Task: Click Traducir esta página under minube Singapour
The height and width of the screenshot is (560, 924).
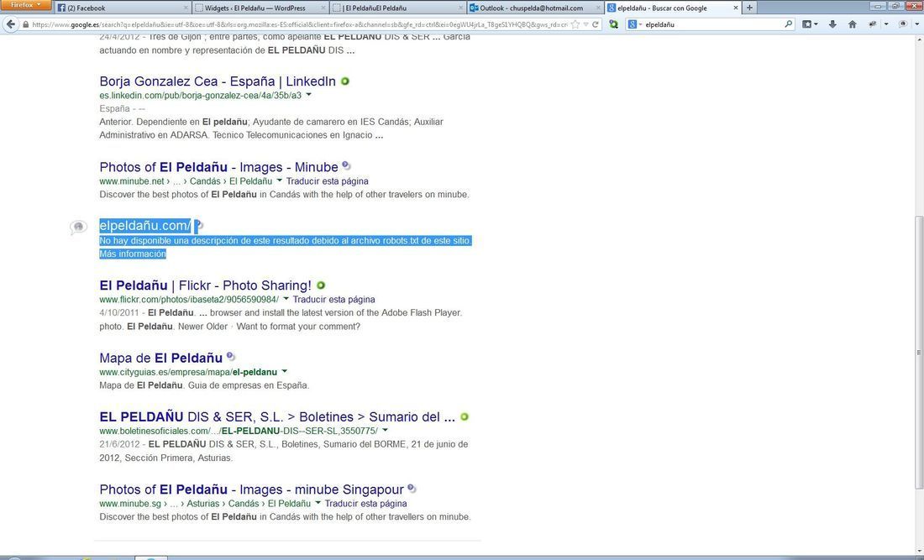Action: (365, 504)
